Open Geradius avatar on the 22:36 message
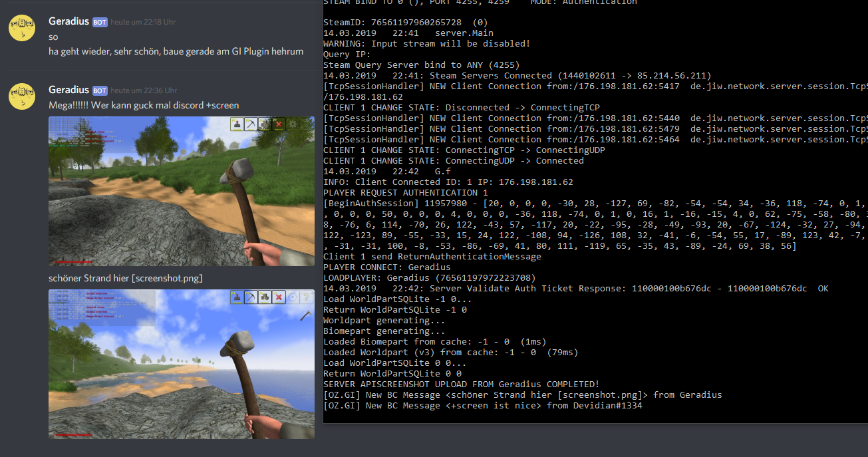 click(x=22, y=96)
